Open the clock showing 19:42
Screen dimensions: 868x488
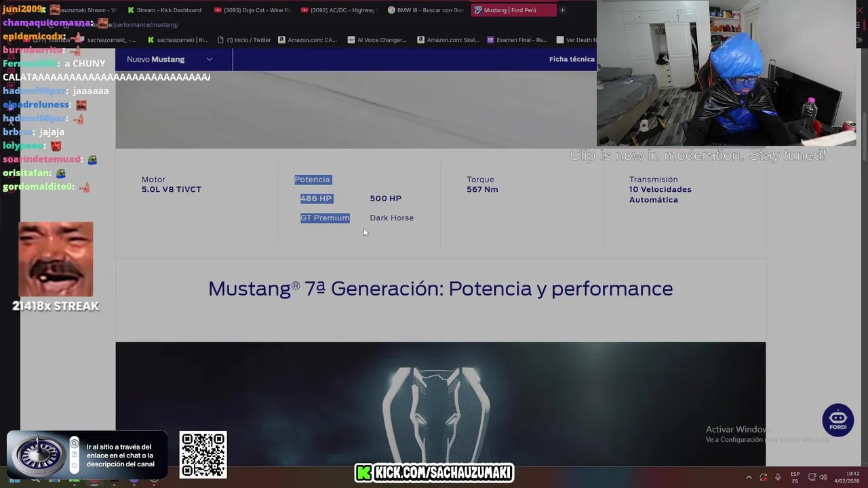tap(848, 477)
